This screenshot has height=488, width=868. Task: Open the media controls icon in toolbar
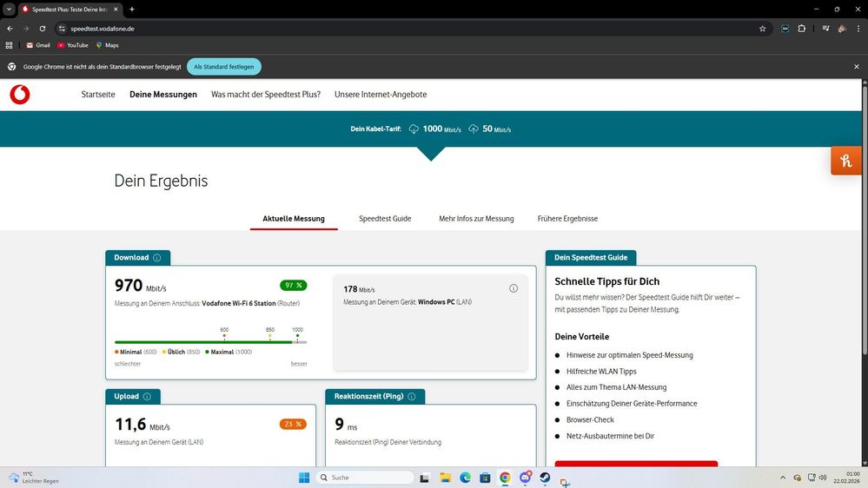825,29
